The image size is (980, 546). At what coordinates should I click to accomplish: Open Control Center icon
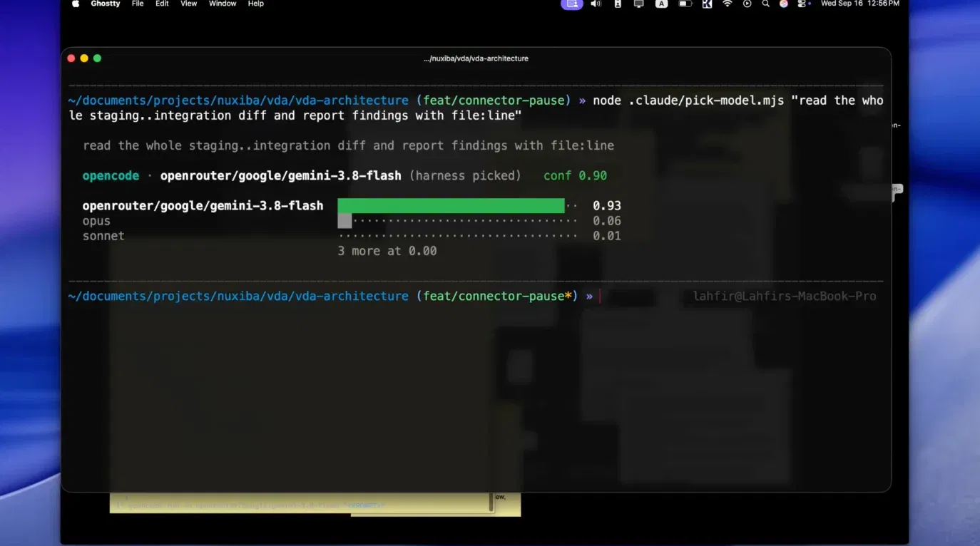click(x=802, y=4)
